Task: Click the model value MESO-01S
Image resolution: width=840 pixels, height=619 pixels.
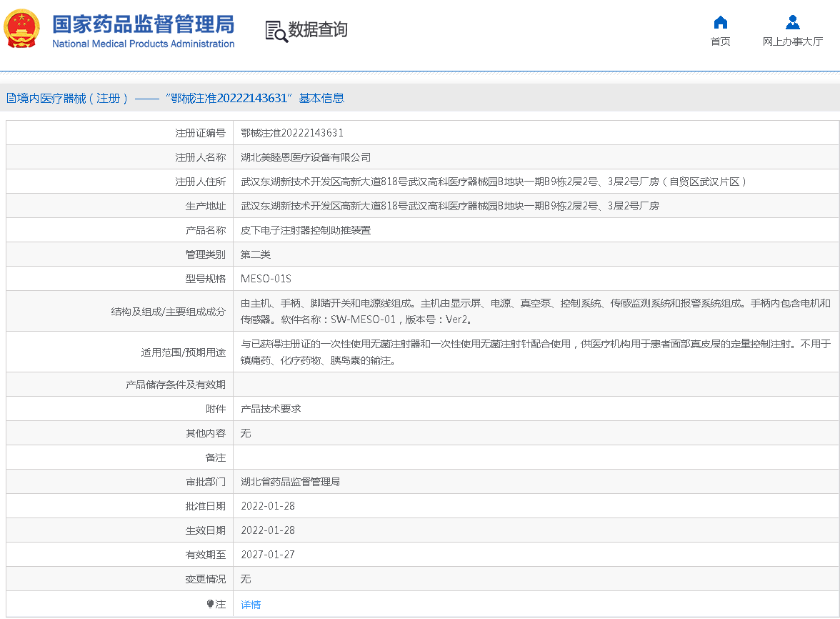Action: pyautogui.click(x=266, y=279)
